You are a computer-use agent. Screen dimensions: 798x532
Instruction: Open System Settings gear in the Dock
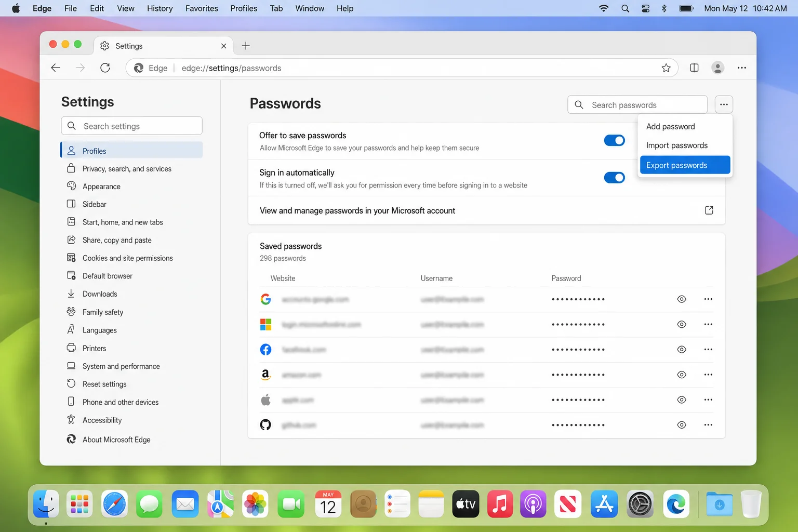[640, 504]
